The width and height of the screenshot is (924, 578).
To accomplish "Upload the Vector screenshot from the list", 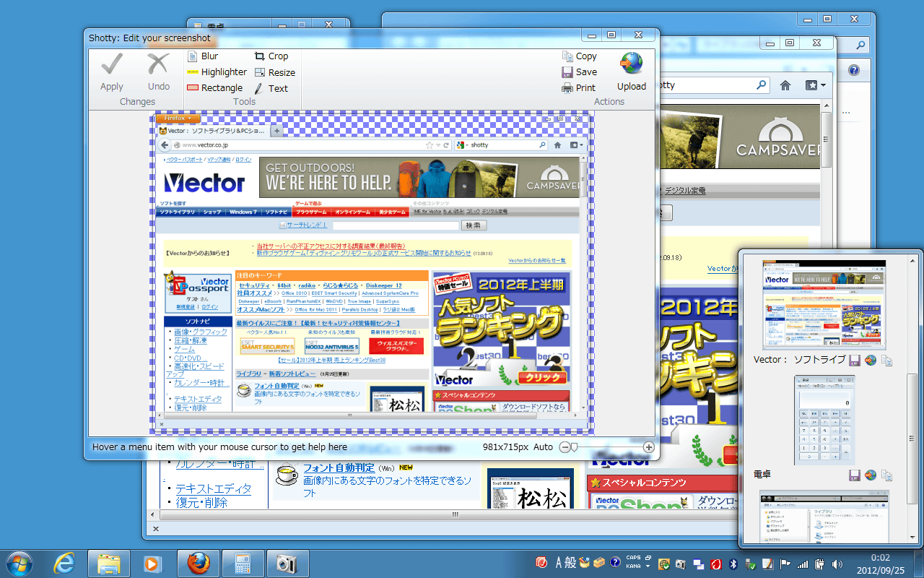I will (x=871, y=360).
